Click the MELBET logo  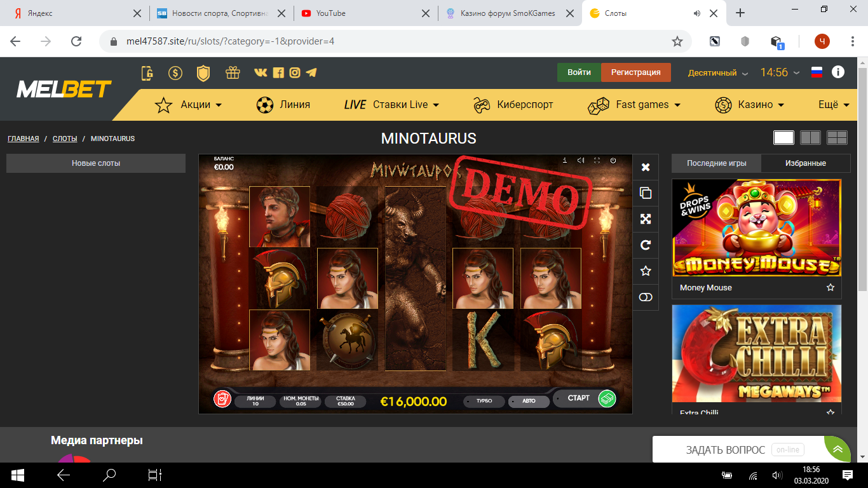(64, 89)
